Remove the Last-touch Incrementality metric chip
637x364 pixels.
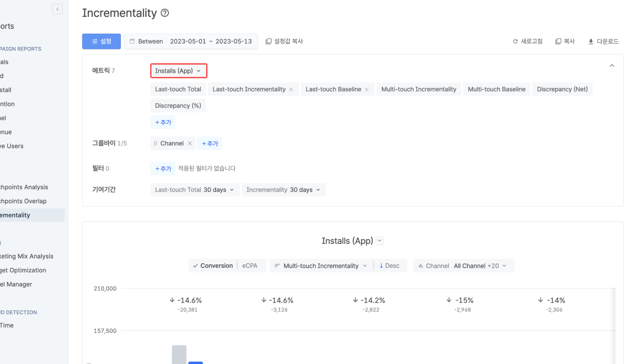pyautogui.click(x=291, y=90)
